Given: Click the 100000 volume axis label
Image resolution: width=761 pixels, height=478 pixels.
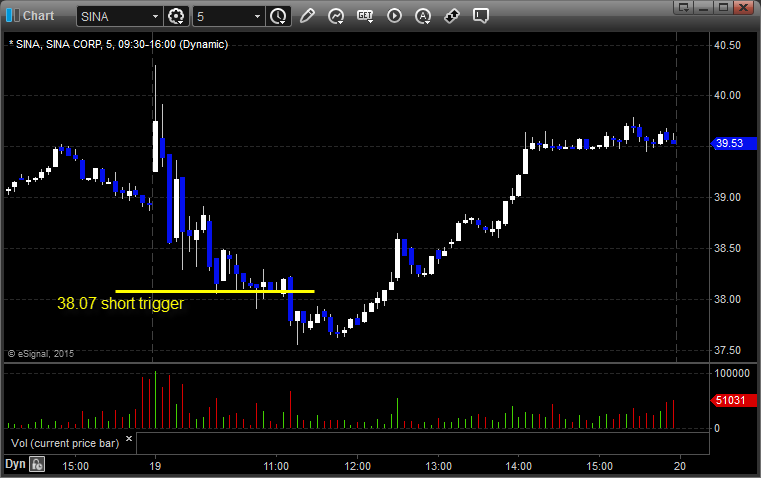Looking at the screenshot, I should tap(732, 373).
